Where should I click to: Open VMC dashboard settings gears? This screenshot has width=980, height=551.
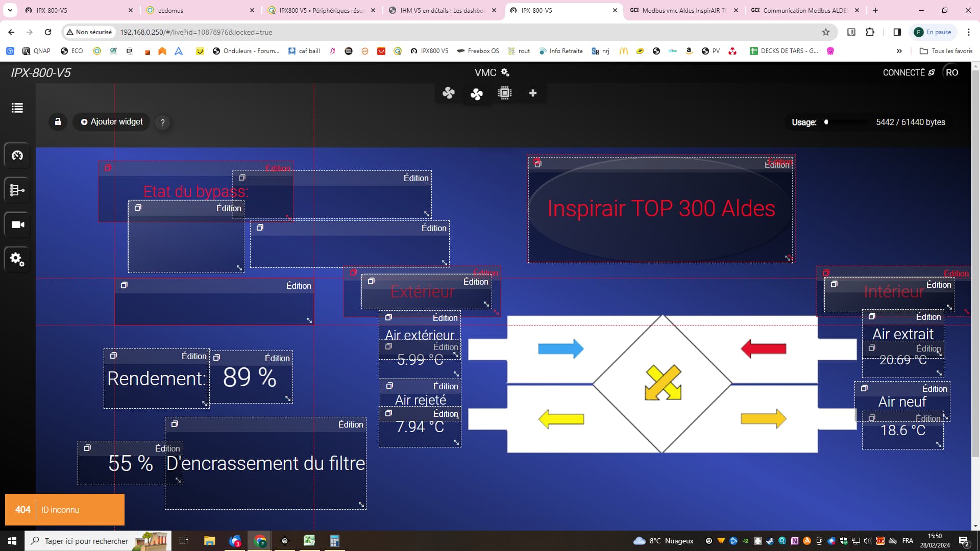505,72
